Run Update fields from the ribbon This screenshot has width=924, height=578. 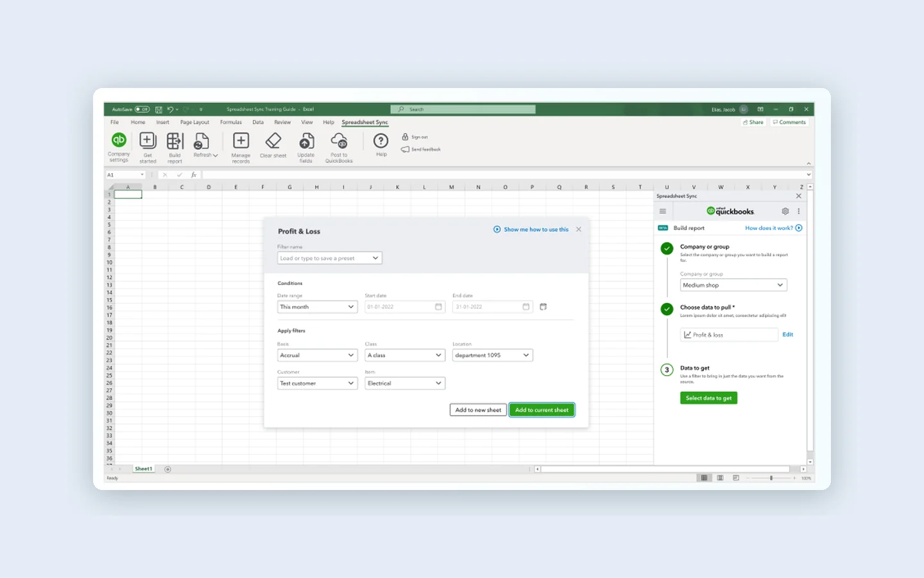coord(306,147)
